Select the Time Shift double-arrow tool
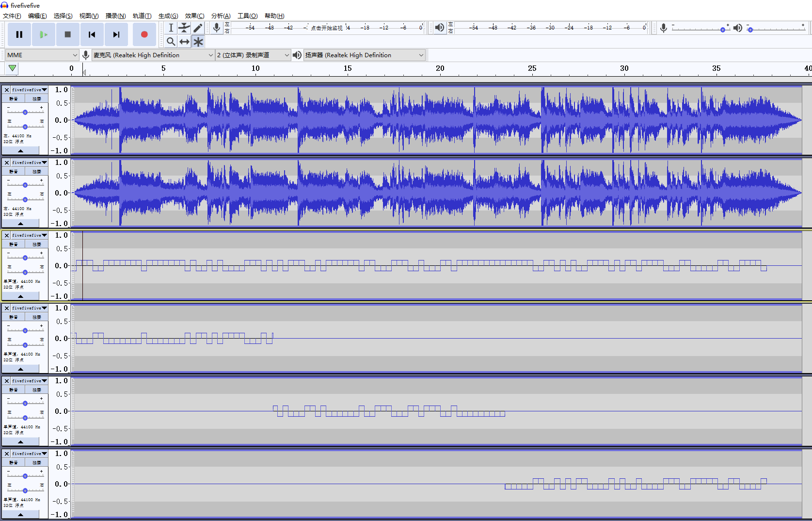The image size is (812, 521). pos(184,42)
